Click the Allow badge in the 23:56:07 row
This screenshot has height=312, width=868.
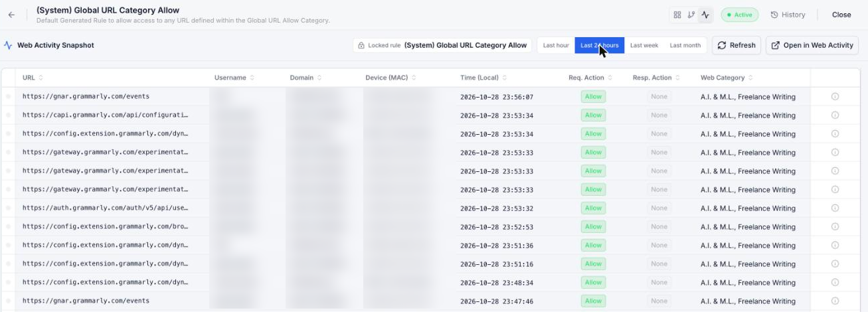tap(593, 96)
